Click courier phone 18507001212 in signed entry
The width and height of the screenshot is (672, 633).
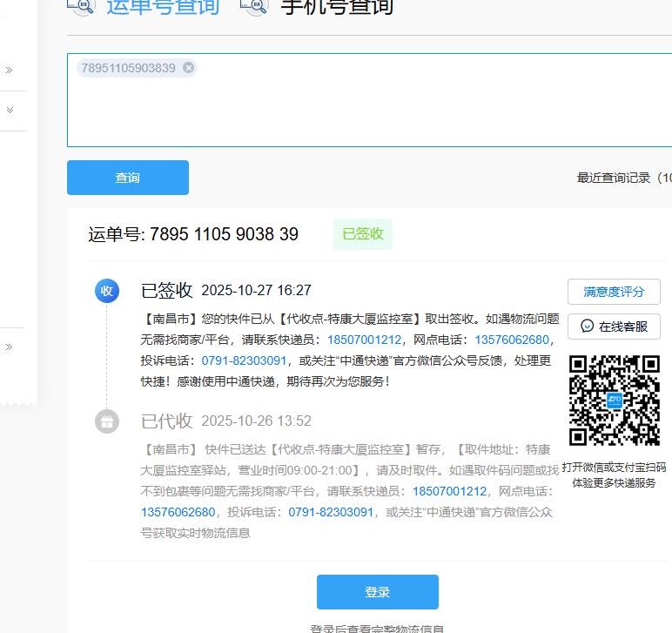(x=364, y=340)
